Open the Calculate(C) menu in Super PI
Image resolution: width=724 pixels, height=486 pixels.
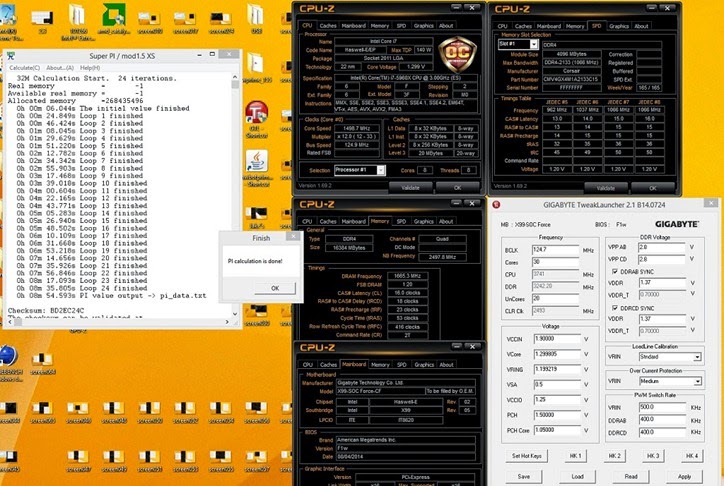(24, 67)
